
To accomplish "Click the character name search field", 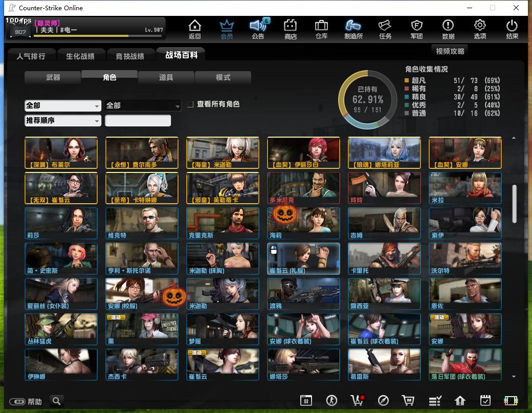I will click(138, 120).
